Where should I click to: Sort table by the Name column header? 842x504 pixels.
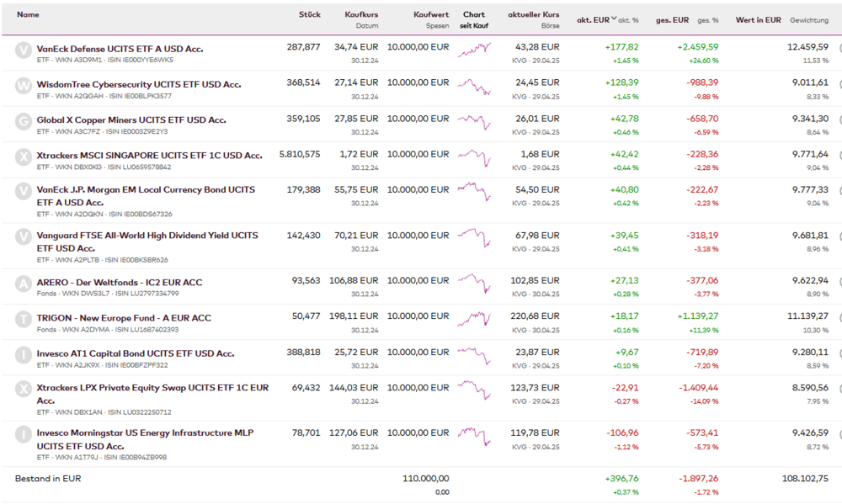28,15
